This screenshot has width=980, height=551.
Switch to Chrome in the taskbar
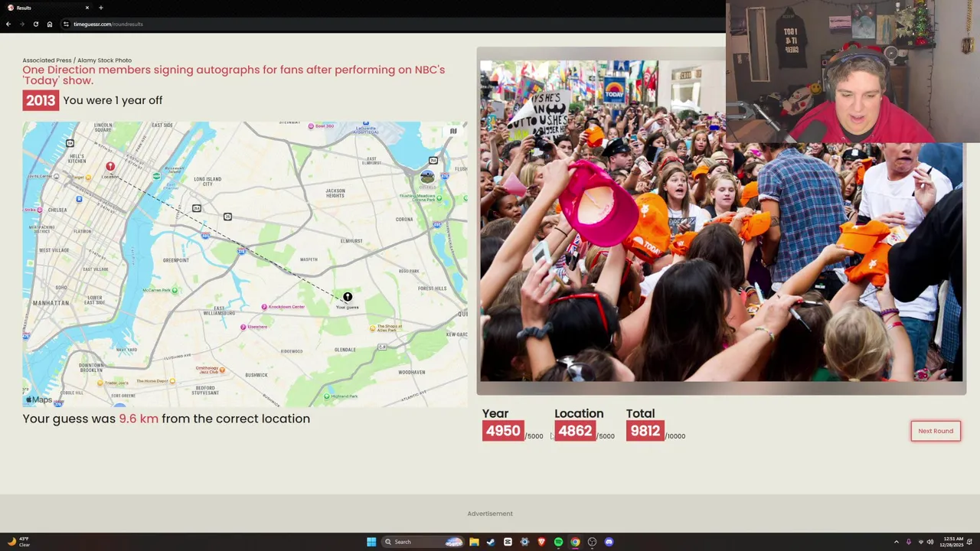(x=575, y=542)
